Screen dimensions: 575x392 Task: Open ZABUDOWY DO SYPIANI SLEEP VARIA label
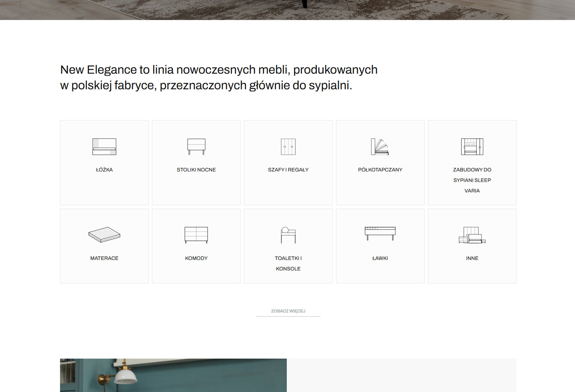[472, 180]
